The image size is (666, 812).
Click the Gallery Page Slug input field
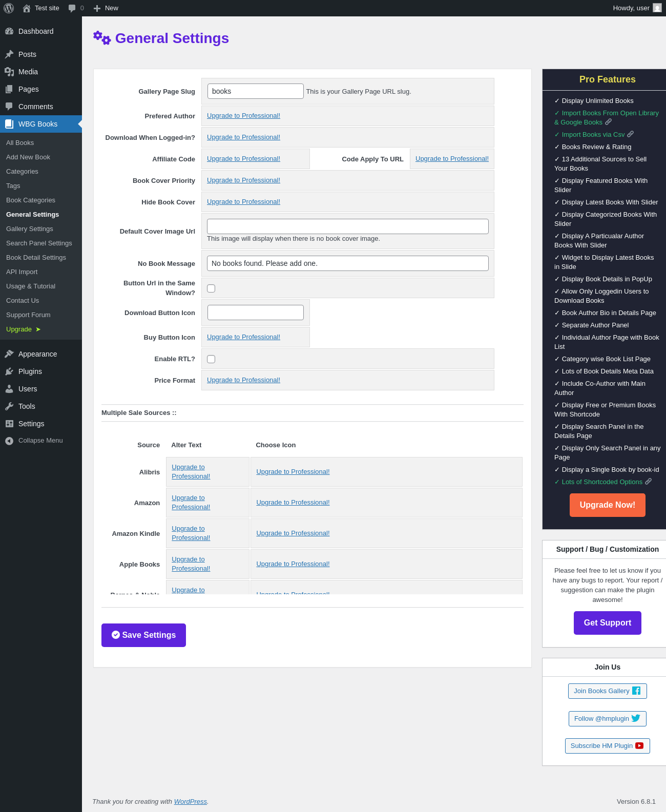(x=255, y=91)
